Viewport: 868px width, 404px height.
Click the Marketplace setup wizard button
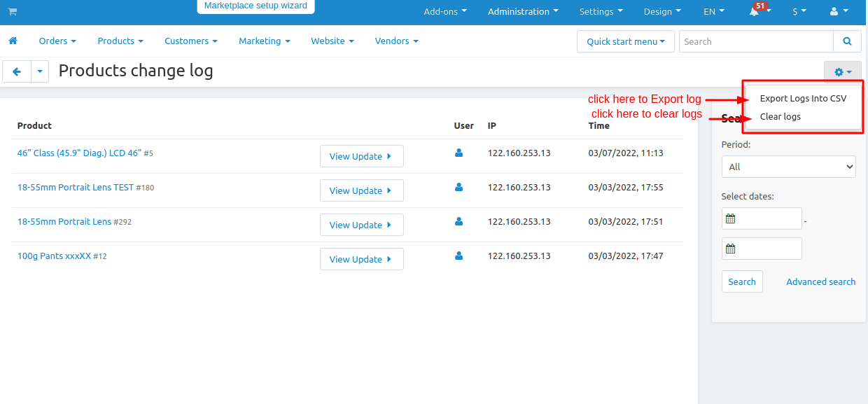point(255,6)
